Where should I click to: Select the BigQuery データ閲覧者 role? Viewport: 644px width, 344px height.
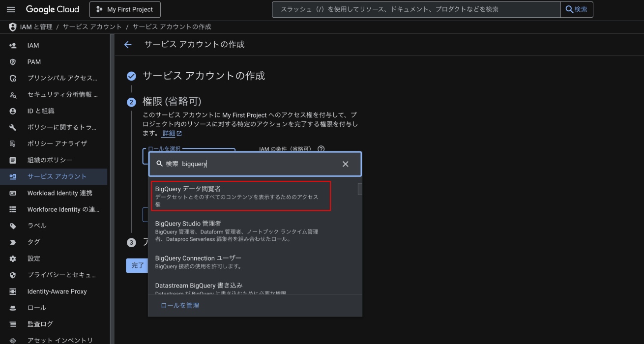click(x=240, y=196)
